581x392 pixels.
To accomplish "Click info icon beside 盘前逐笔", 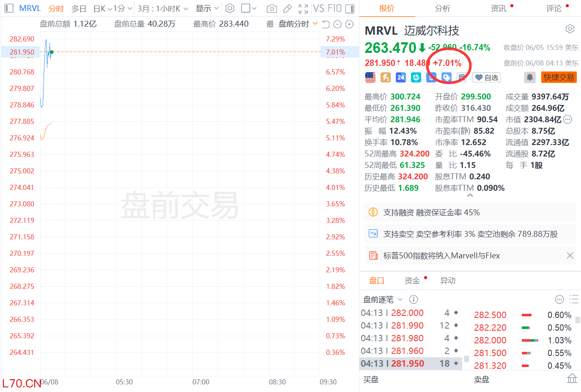I will pos(414,299).
